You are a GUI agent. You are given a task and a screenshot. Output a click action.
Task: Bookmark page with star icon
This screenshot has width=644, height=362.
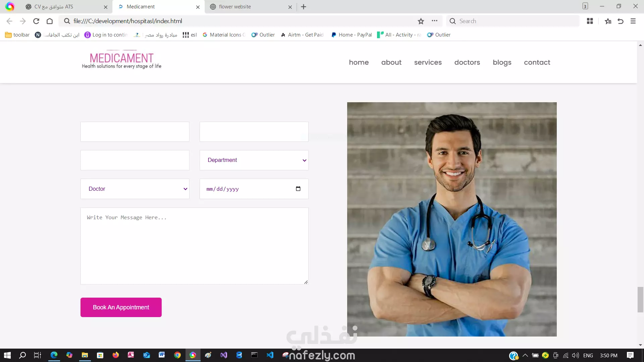421,21
